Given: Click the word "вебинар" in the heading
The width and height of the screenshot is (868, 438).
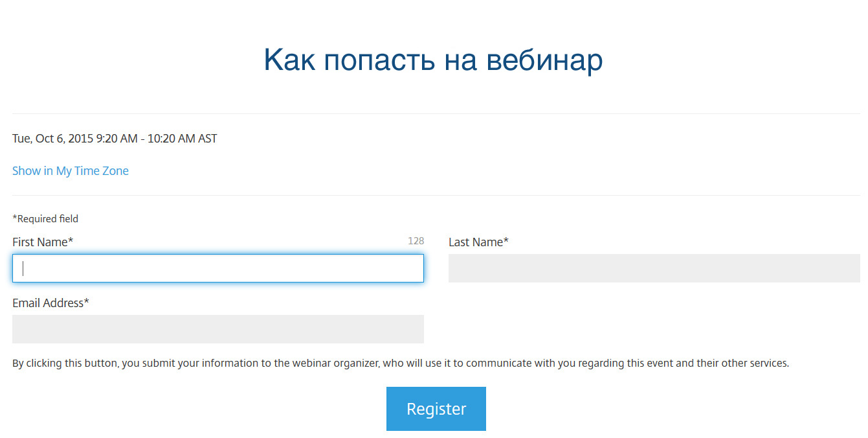Looking at the screenshot, I should [x=544, y=60].
